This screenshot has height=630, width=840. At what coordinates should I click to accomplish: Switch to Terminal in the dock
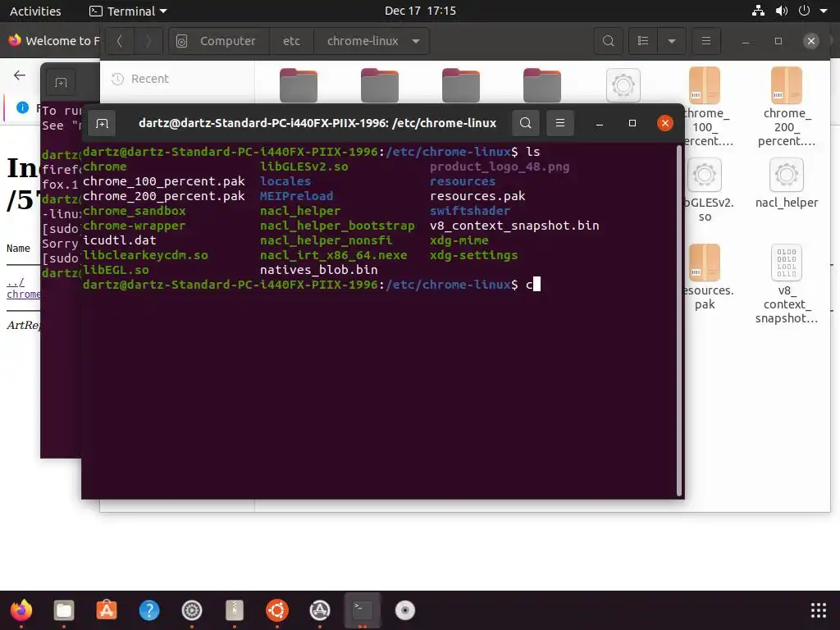coord(362,610)
